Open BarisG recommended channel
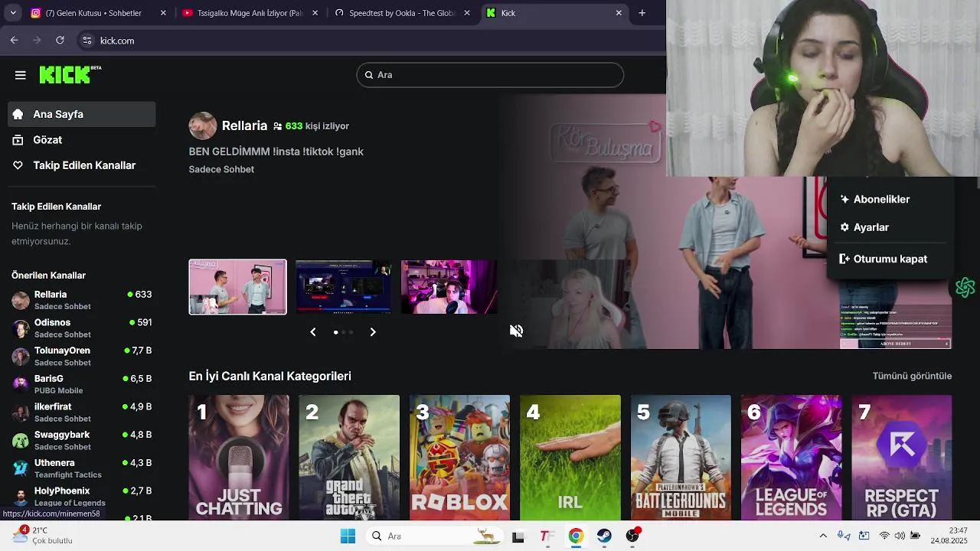Viewport: 980px width, 551px height. click(x=81, y=384)
